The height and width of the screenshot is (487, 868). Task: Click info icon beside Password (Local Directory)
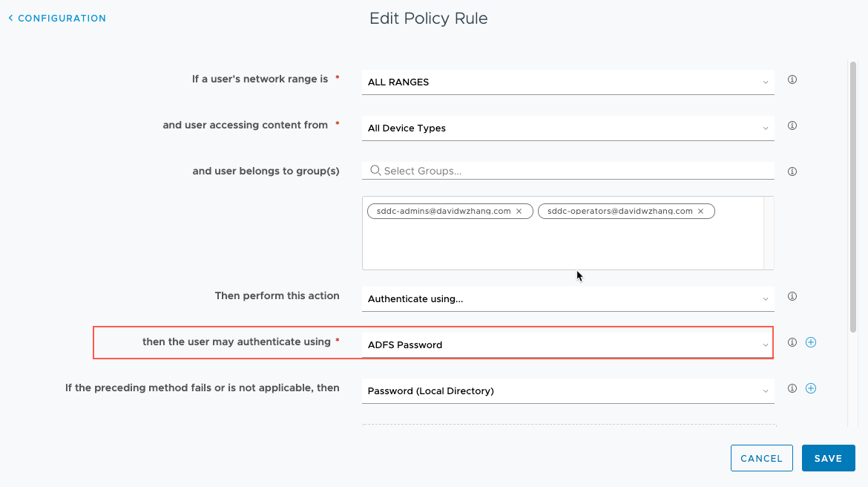coord(792,388)
